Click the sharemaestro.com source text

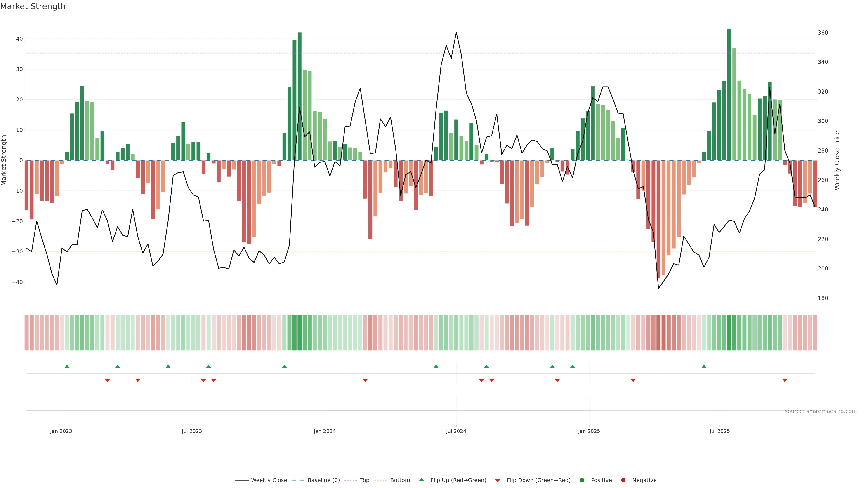pos(821,411)
